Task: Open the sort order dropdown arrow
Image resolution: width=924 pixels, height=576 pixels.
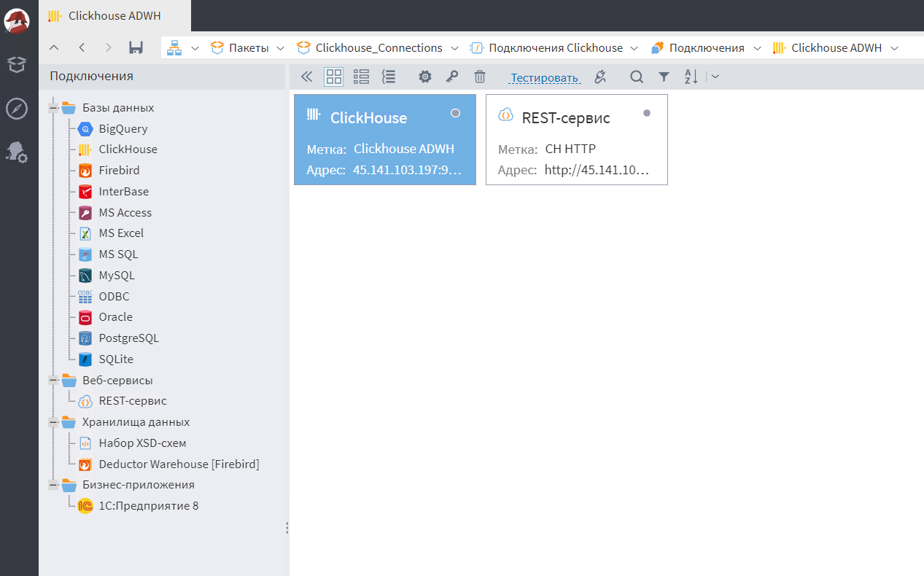Action: pos(715,77)
